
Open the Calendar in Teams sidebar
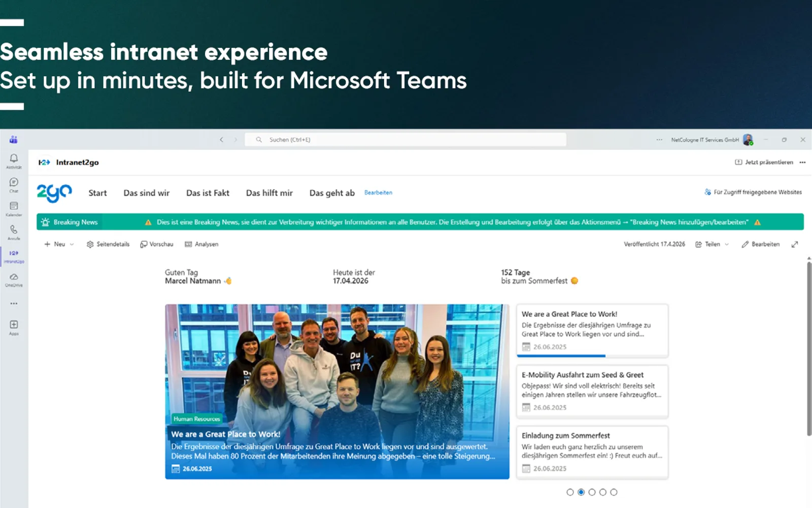[x=14, y=209]
